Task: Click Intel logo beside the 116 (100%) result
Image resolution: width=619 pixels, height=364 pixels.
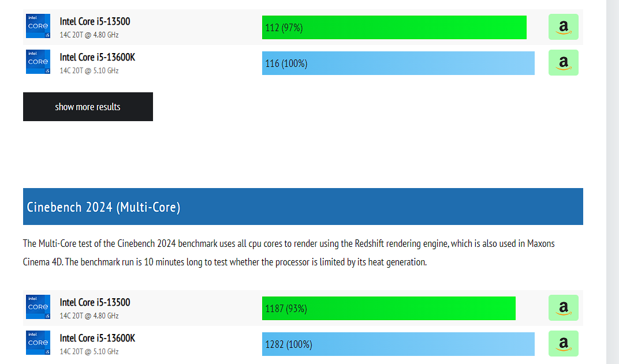Action: pos(38,62)
